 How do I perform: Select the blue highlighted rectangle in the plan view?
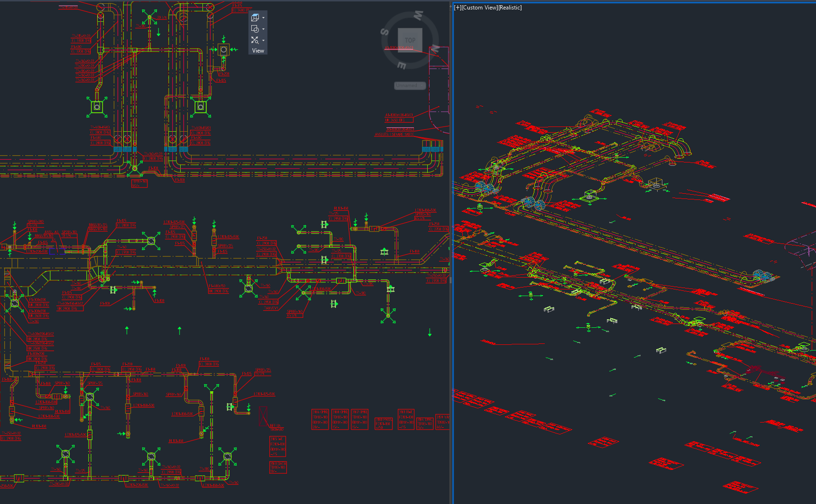click(x=58, y=252)
